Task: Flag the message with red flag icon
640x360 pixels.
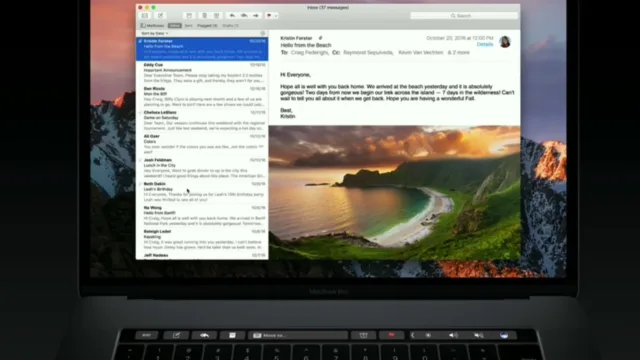Action: pyautogui.click(x=269, y=16)
